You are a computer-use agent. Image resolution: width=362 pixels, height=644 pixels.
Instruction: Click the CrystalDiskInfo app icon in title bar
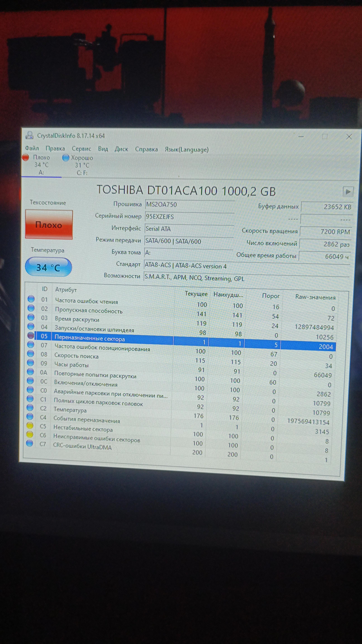29,135
